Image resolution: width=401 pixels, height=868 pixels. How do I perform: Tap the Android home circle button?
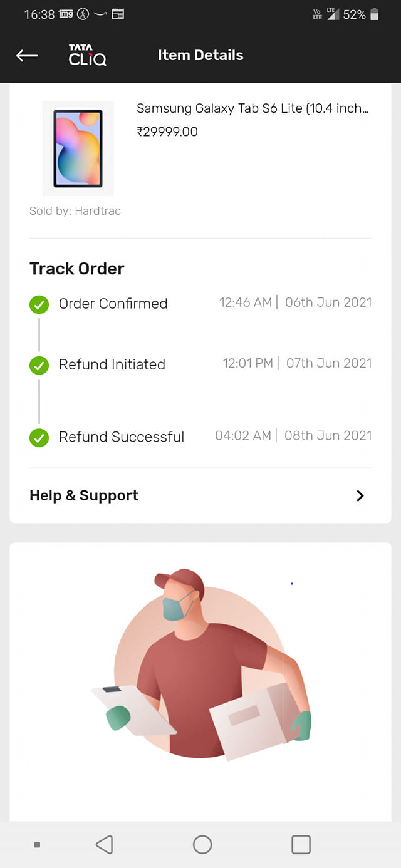pos(202,844)
